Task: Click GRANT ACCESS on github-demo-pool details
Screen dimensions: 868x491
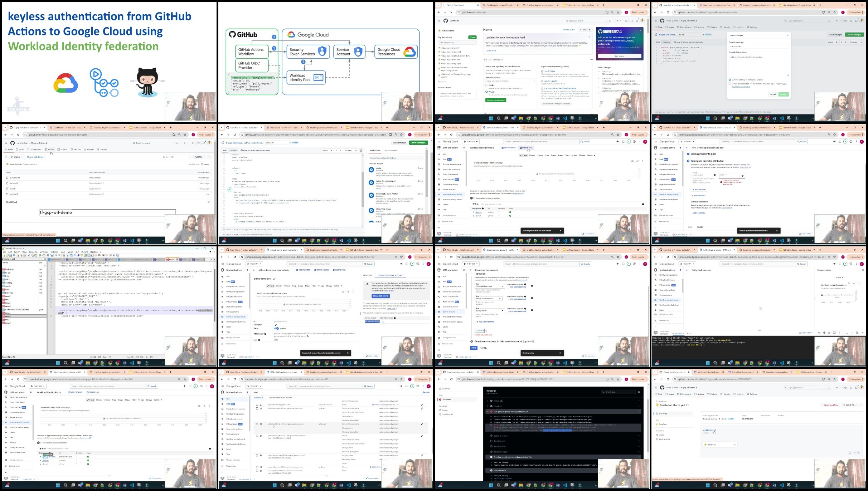Action: point(321,270)
